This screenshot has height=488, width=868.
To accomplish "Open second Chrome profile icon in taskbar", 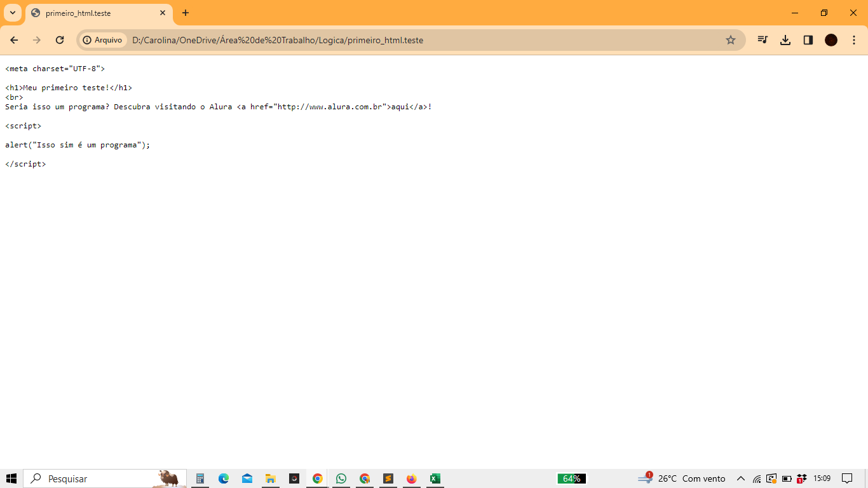I will (365, 478).
